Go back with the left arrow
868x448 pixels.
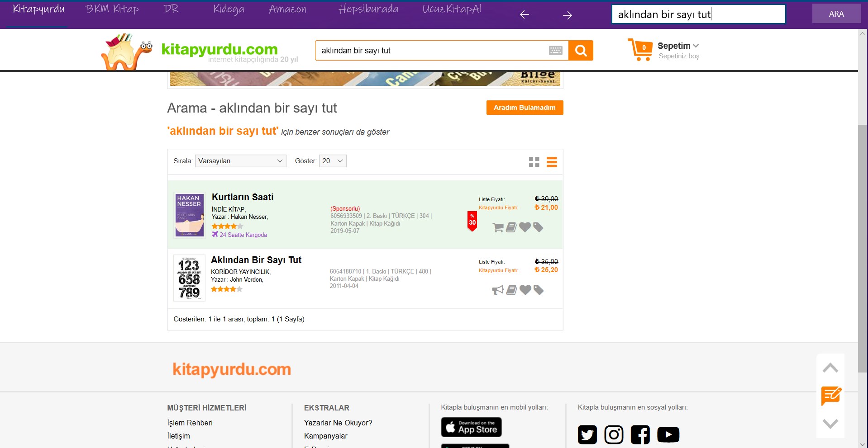[525, 15]
